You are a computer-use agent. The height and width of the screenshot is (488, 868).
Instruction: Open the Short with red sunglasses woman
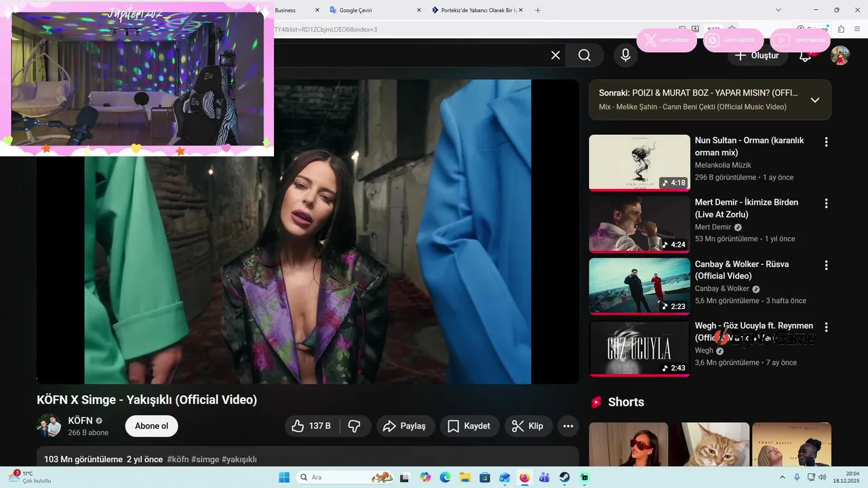629,445
